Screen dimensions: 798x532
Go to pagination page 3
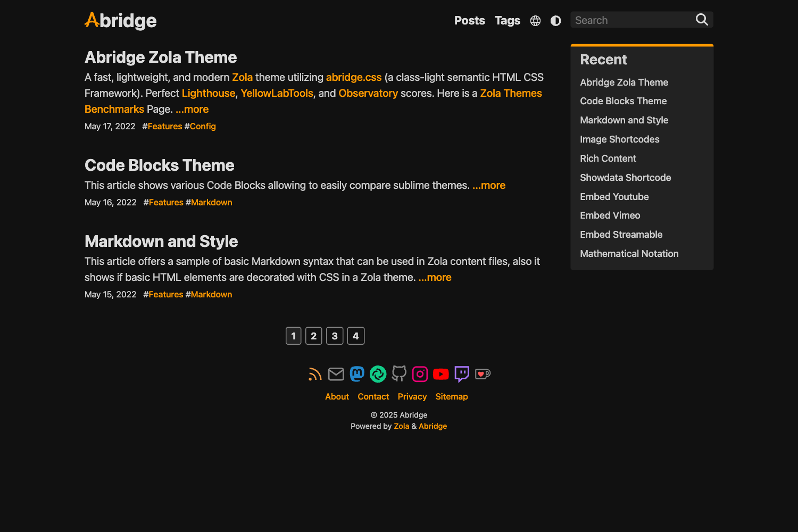coord(335,336)
